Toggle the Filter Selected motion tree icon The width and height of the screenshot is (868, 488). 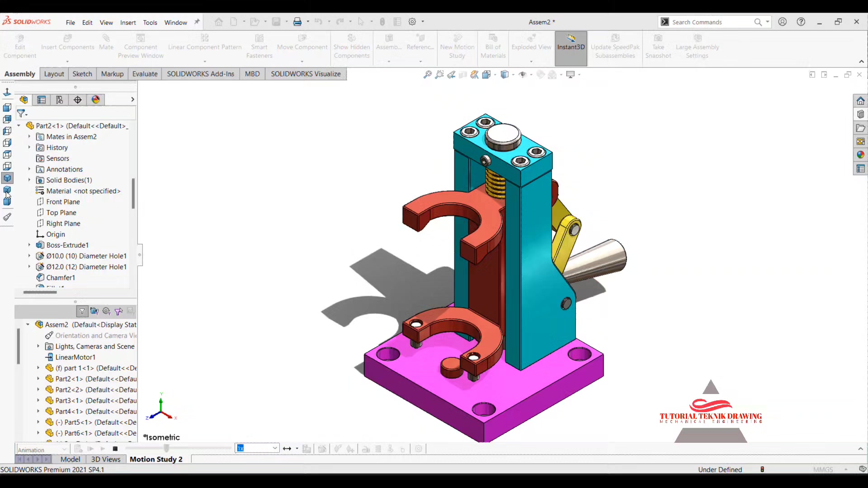click(x=118, y=311)
